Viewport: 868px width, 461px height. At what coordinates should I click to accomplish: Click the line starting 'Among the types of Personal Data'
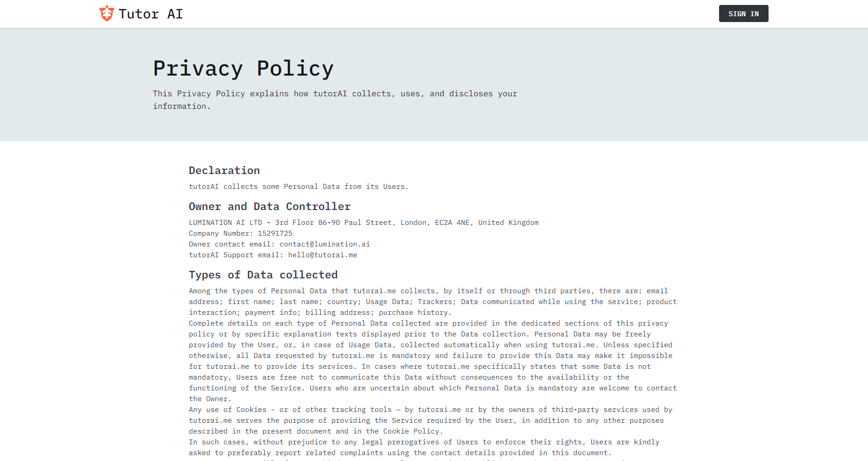[x=428, y=291]
